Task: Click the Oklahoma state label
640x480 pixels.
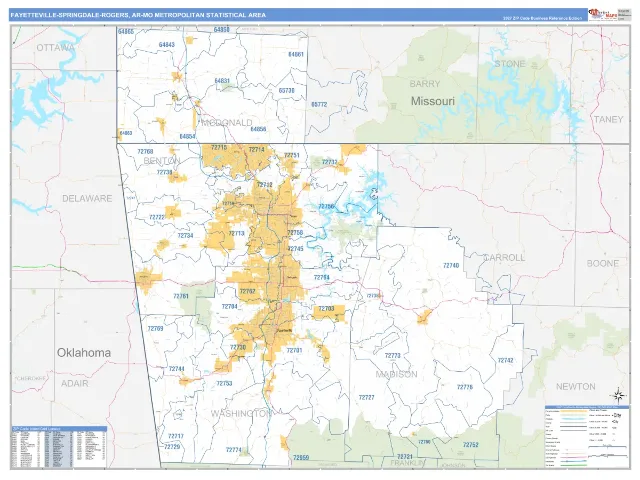Action: click(x=84, y=353)
